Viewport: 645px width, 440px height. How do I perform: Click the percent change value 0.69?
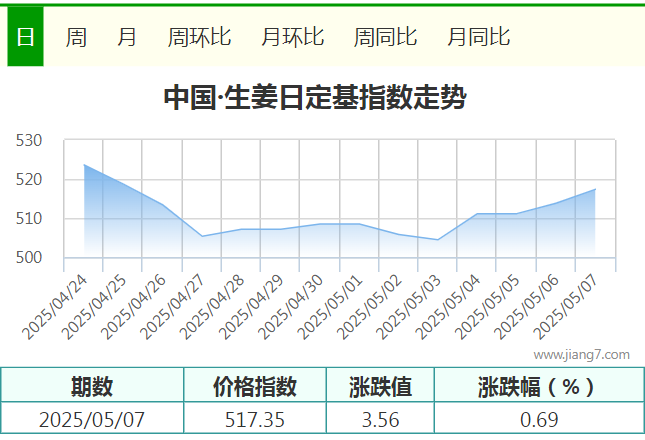pyautogui.click(x=539, y=420)
